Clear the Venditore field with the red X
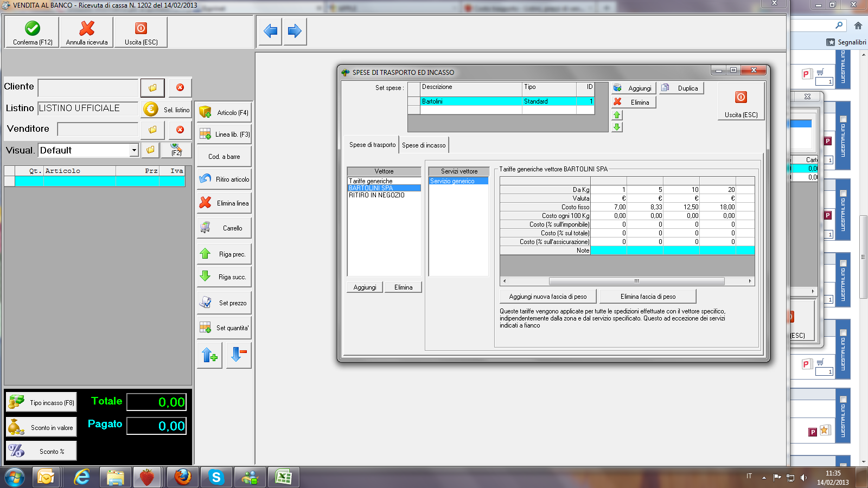The height and width of the screenshot is (488, 868). (180, 130)
